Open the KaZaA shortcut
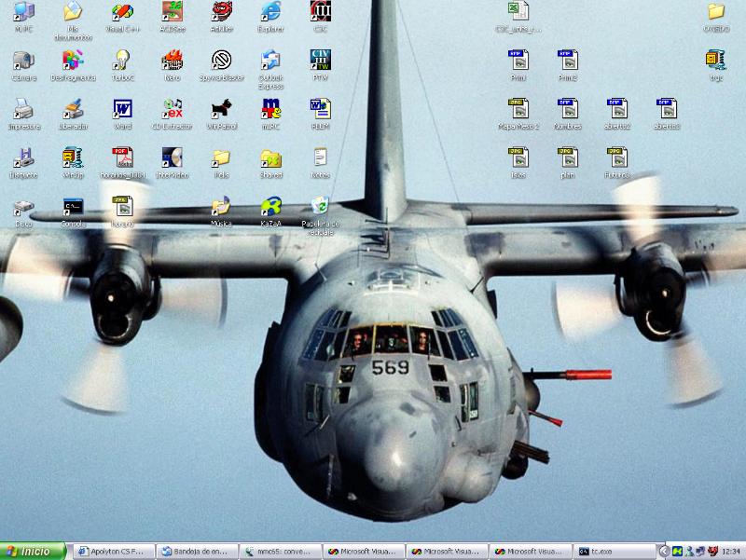 tap(270, 206)
